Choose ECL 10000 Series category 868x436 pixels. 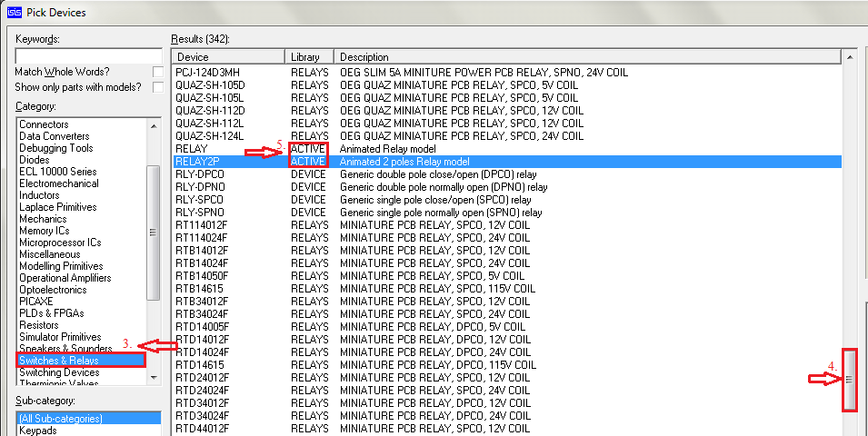coord(57,172)
